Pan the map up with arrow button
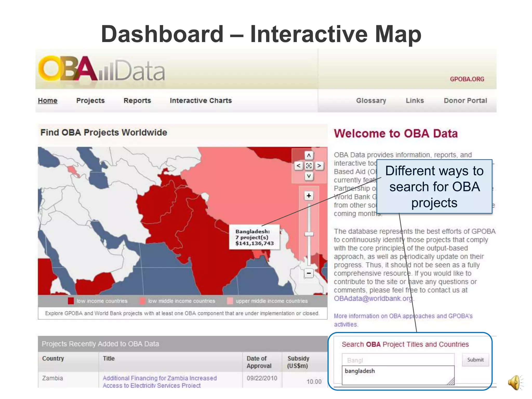Screen dimensions: 532x399 point(309,155)
